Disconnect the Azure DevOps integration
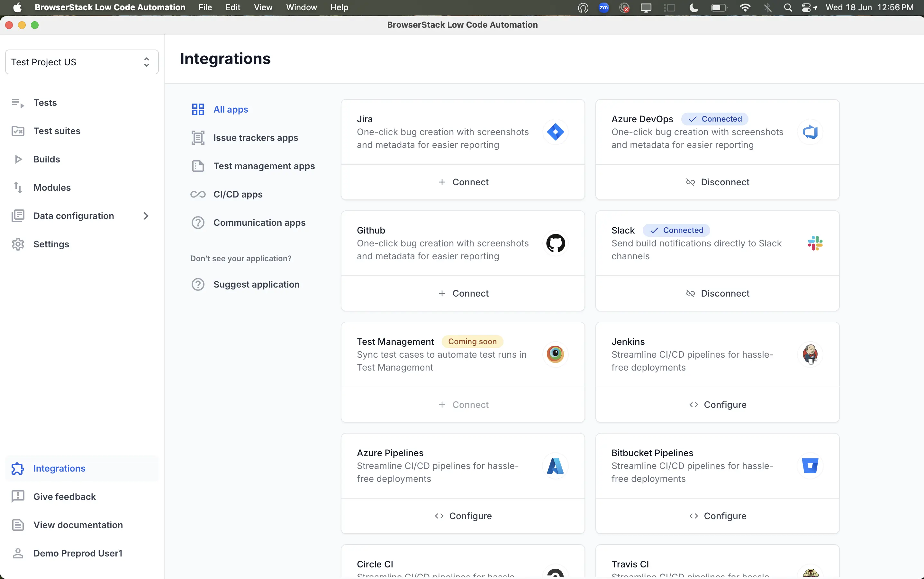Image resolution: width=924 pixels, height=579 pixels. pyautogui.click(x=717, y=182)
